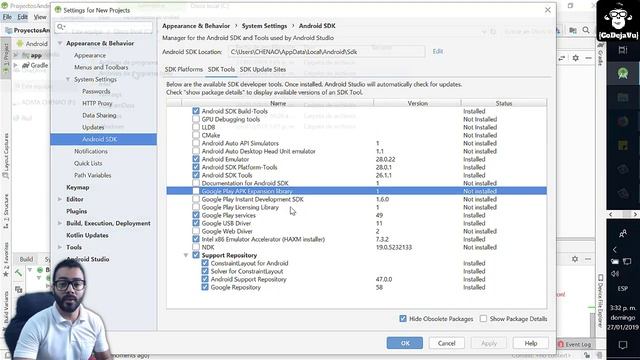
Task: Click the search icon in settings search box
Action: coord(61,27)
